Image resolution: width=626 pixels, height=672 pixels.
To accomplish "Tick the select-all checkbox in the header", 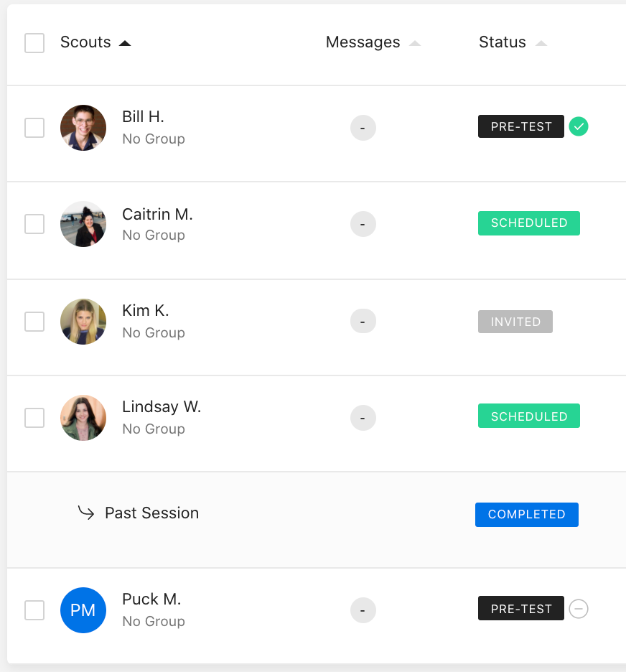I will click(x=34, y=43).
